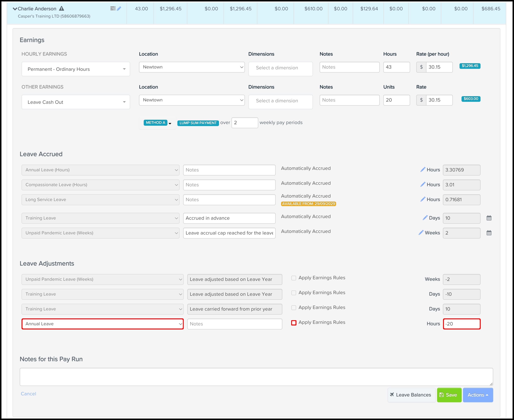Viewport: 514px width, 420px height.
Task: Click pencil icon next to Long Service Leave hours
Action: pos(423,199)
